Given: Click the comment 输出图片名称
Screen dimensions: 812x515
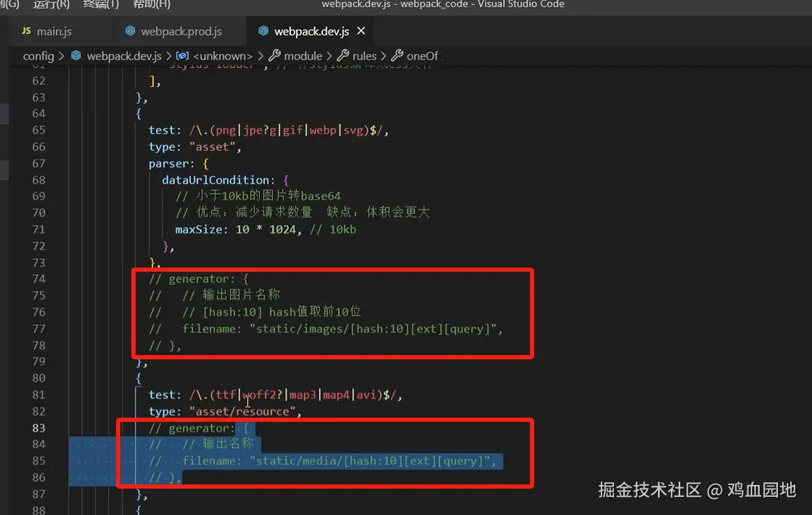Looking at the screenshot, I should pyautogui.click(x=231, y=295).
